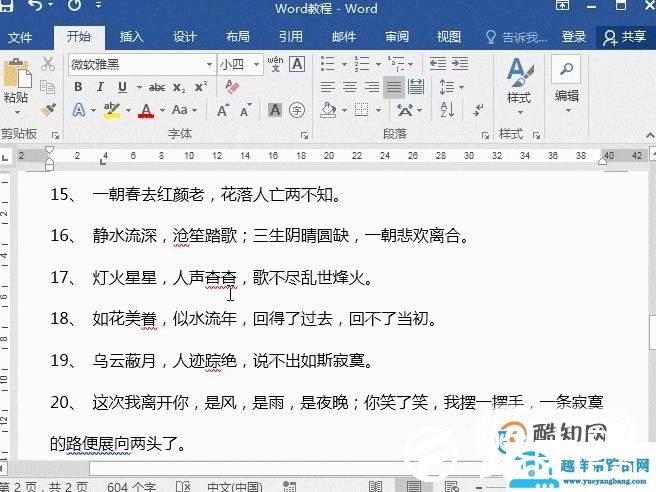656x492 pixels.
Task: Click the Cut scissors icon
Action: [x=48, y=64]
